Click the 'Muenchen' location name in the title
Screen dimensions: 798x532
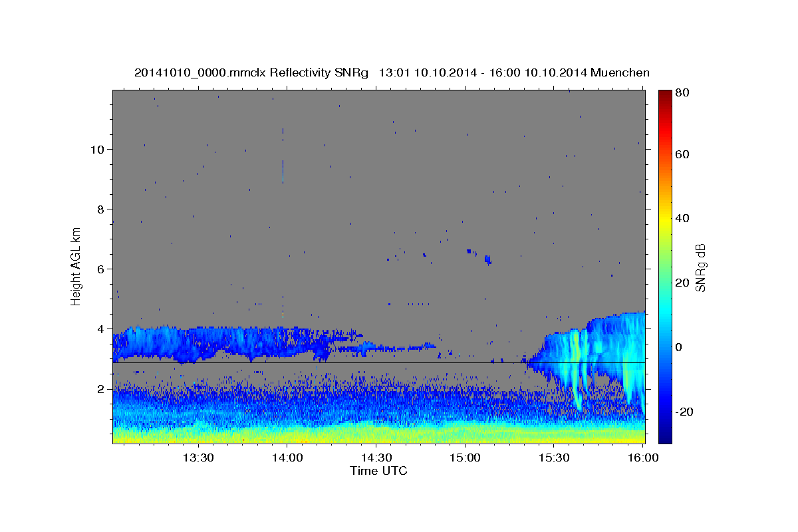pyautogui.click(x=620, y=72)
